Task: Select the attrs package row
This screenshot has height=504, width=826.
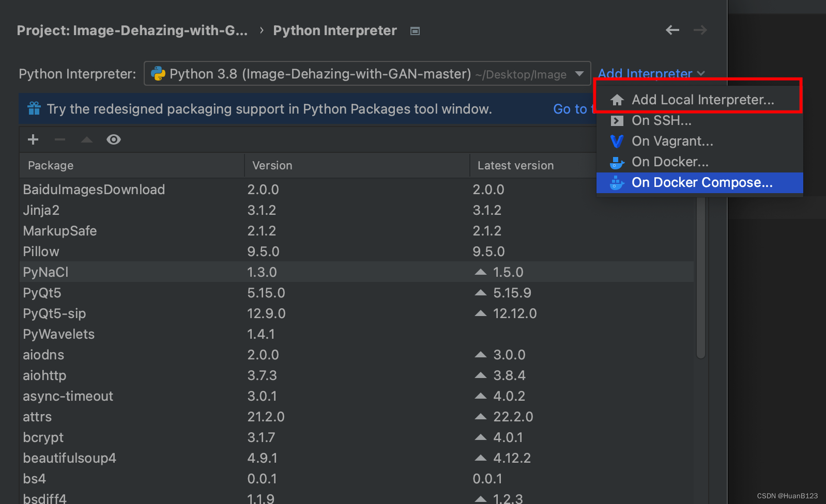Action: click(x=357, y=417)
